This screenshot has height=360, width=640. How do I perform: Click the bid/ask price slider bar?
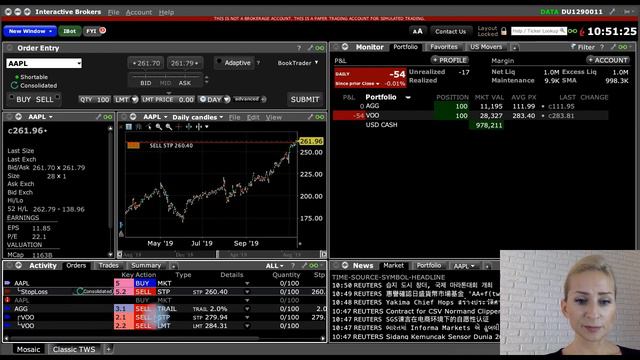pyautogui.click(x=165, y=76)
